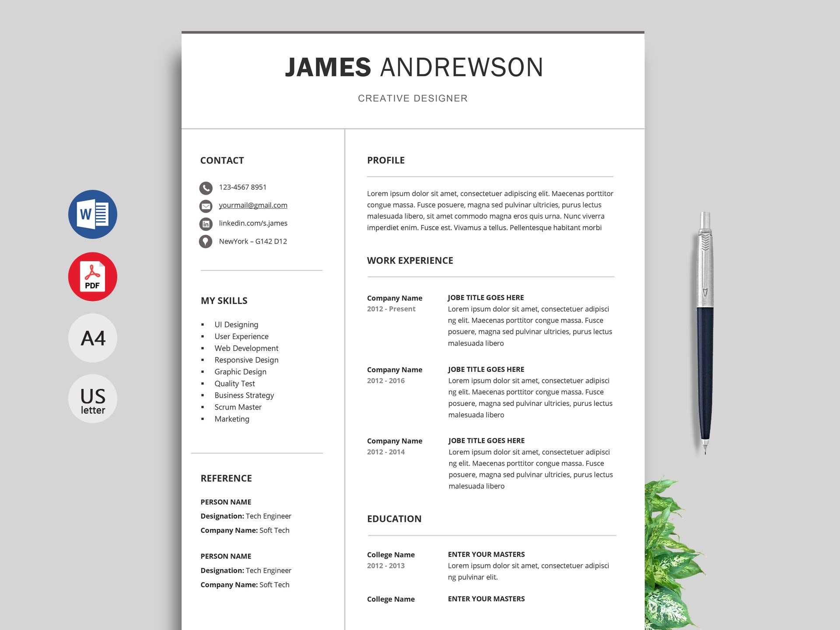Click the yourmail@gmail.com email link

point(254,205)
